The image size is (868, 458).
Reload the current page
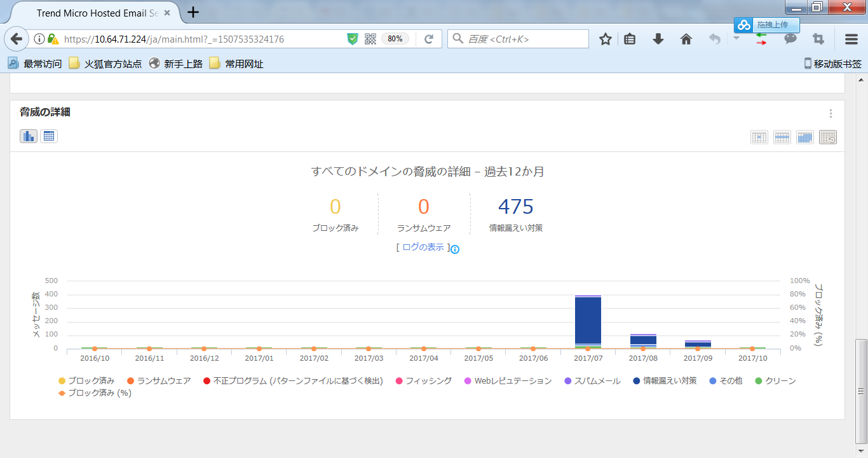coord(429,39)
